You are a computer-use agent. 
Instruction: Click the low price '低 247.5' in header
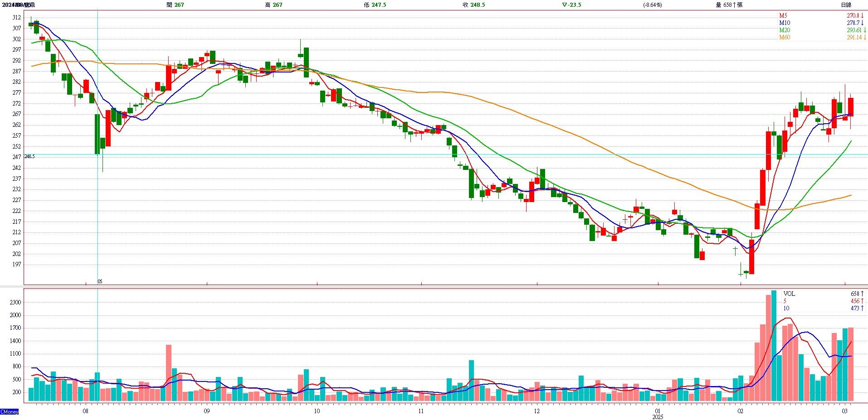375,5
